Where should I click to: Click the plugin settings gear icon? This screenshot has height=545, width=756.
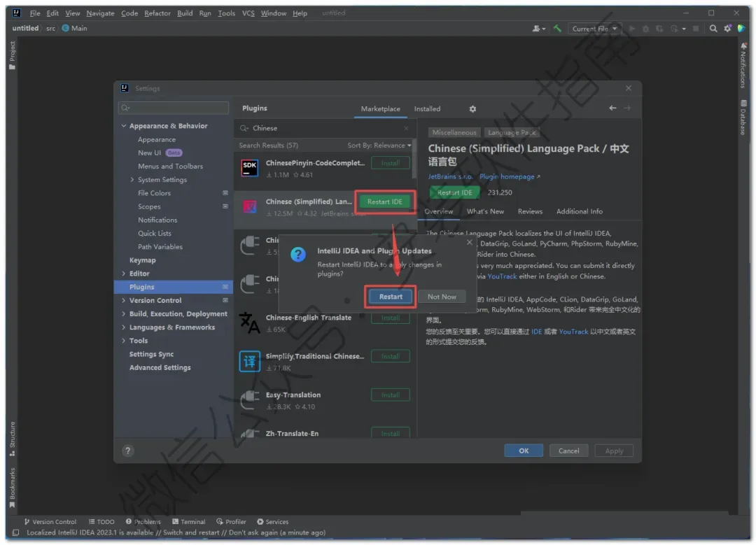pos(472,109)
